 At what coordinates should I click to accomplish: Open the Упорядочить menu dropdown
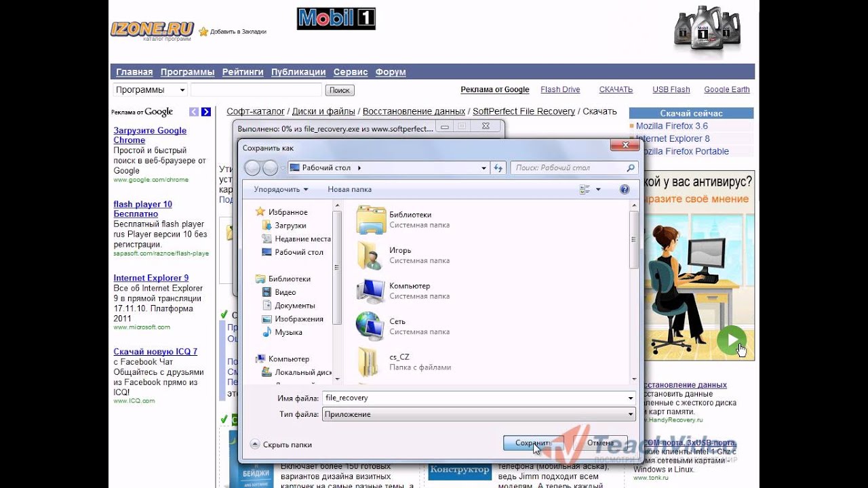pyautogui.click(x=281, y=190)
